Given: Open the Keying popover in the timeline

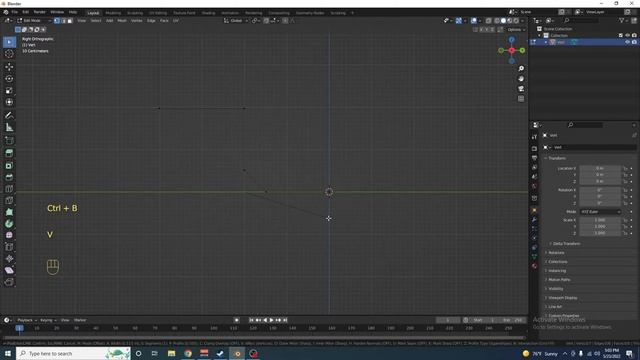Looking at the screenshot, I should coord(48,320).
